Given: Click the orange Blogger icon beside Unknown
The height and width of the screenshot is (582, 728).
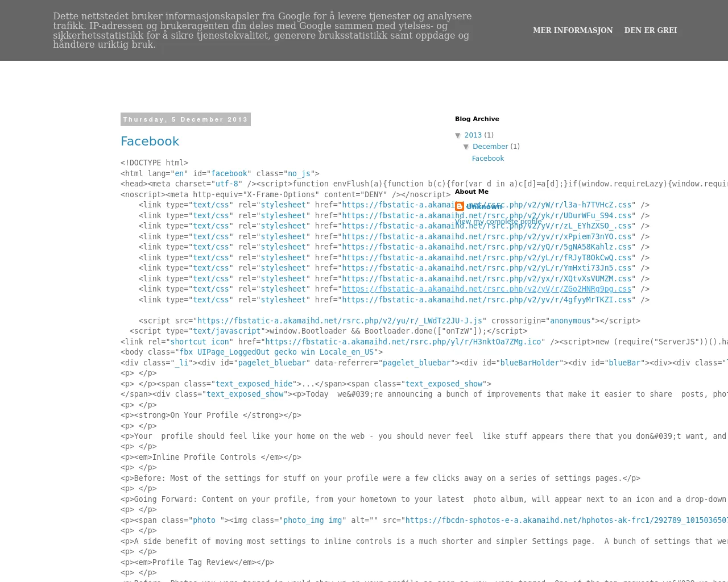Looking at the screenshot, I should [x=460, y=206].
